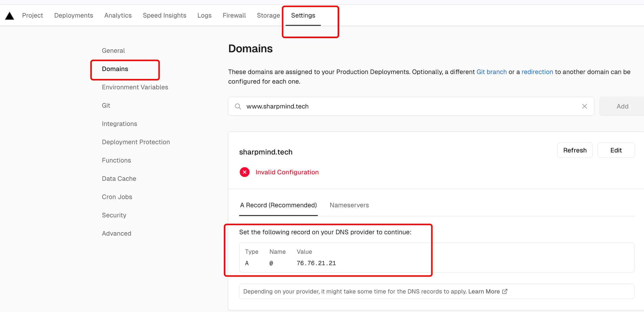Follow the Git branch link
The width and height of the screenshot is (644, 312).
click(491, 72)
